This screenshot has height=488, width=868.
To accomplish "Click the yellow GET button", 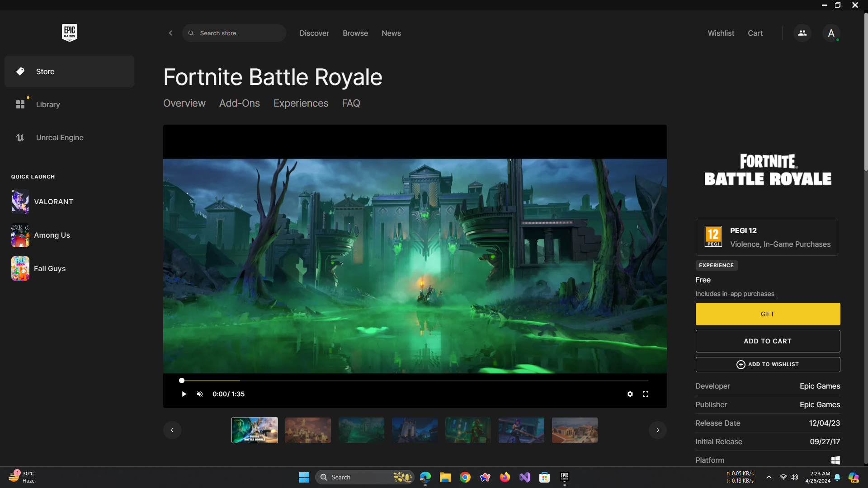I will click(768, 314).
